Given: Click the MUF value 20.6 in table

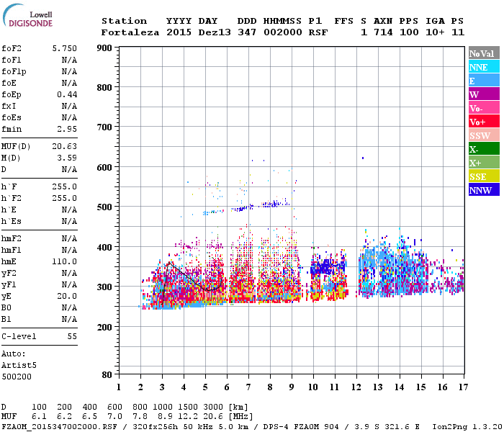Looking at the screenshot, I should [x=213, y=416].
